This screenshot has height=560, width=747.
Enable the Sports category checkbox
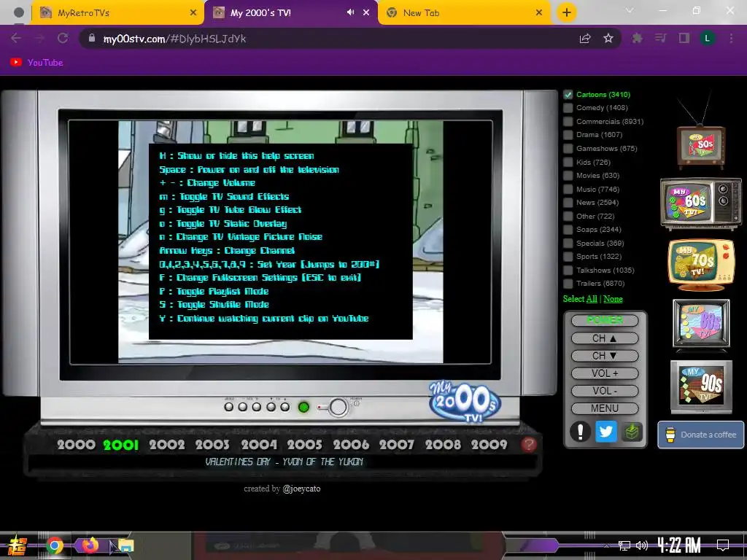click(568, 257)
